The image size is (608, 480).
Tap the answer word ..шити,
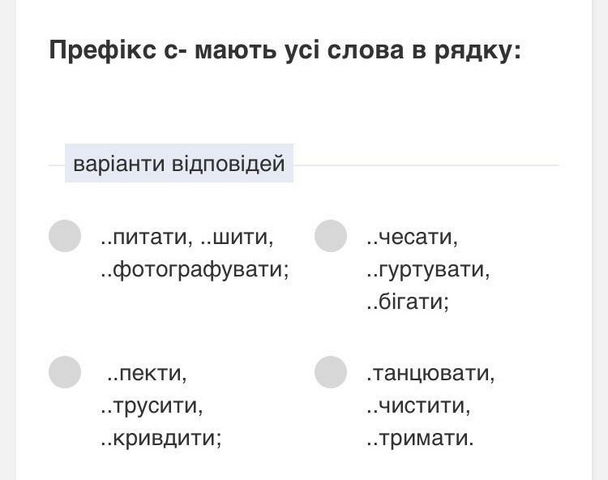point(237,237)
